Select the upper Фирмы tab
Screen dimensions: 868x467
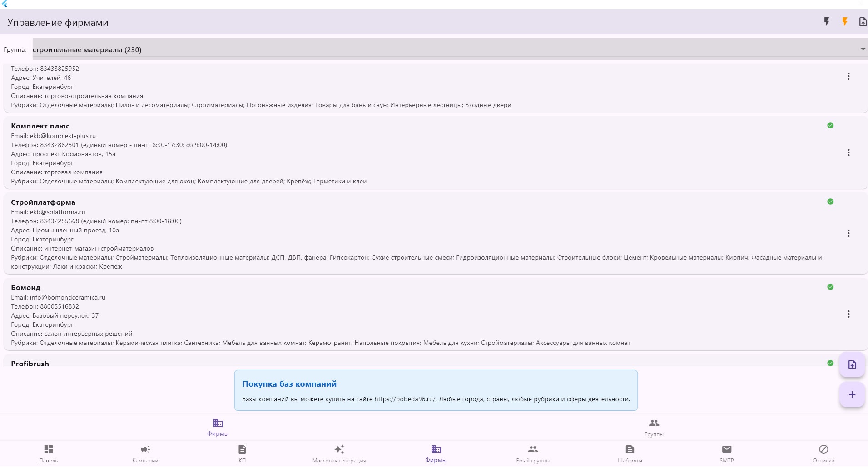coord(218,428)
